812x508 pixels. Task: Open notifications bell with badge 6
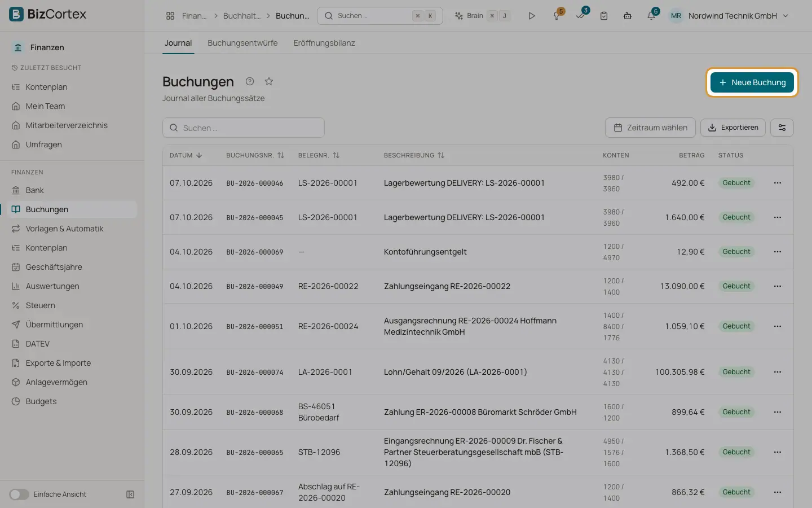tap(651, 16)
